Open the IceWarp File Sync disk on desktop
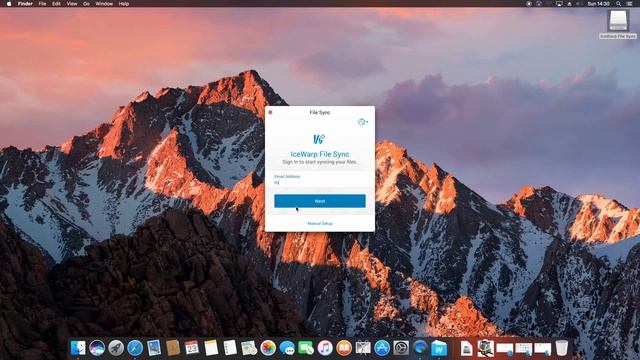640x360 pixels. click(618, 24)
